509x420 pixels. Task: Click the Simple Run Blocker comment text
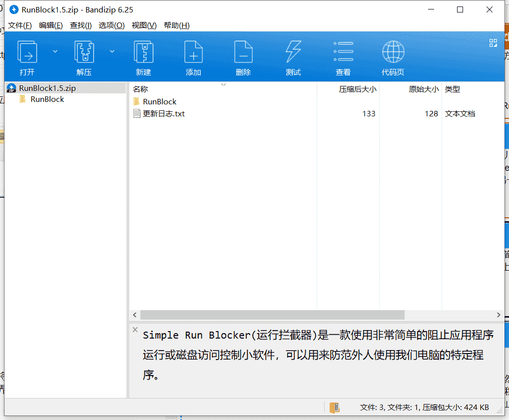(318, 355)
